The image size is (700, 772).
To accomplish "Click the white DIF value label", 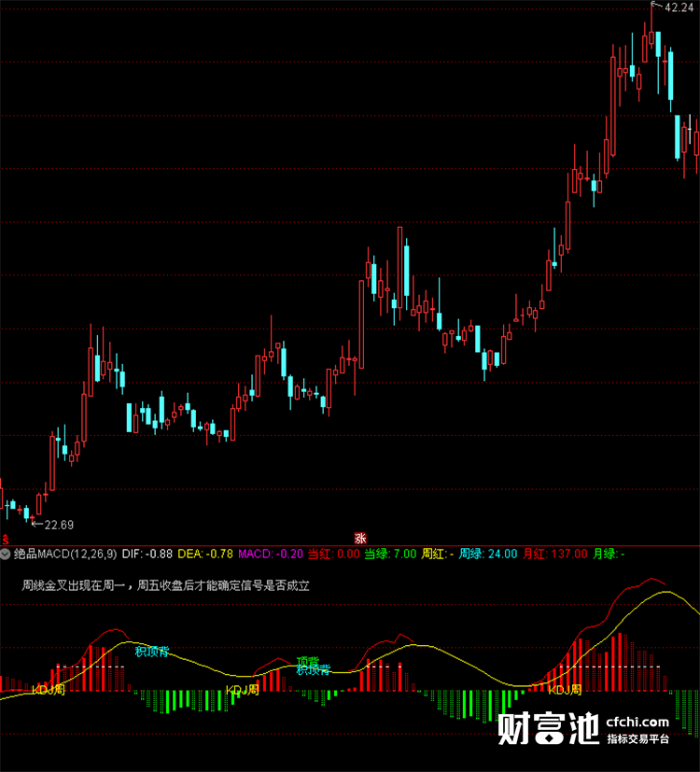I will pos(147,554).
